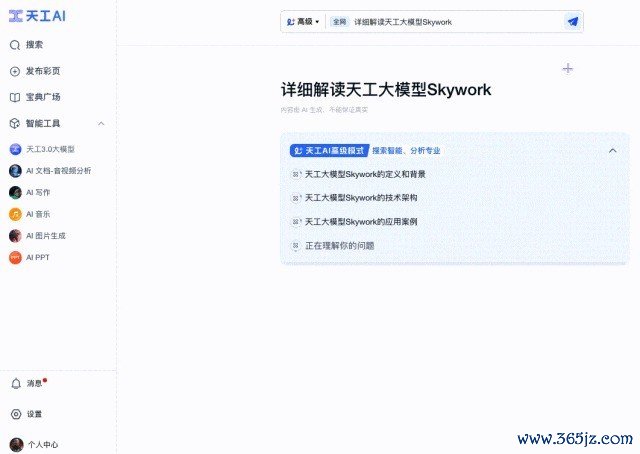Click the step icon beside 定义和背景

296,175
